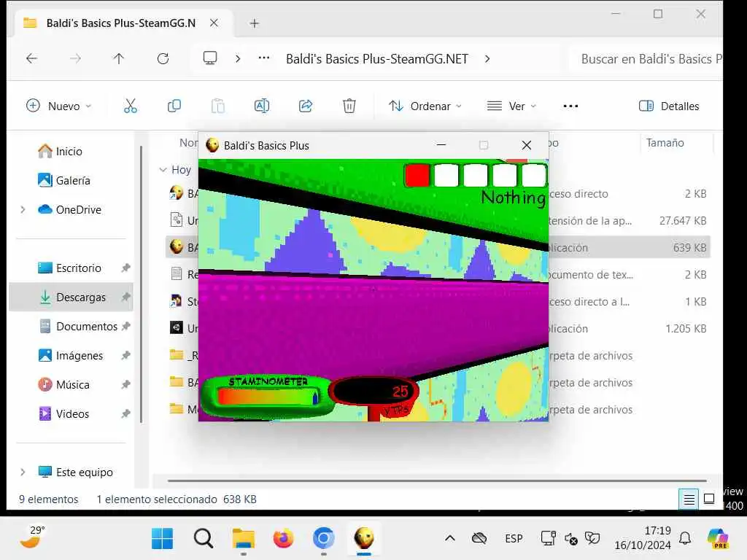
Task: Open Documentos in the sidebar
Action: click(78, 326)
